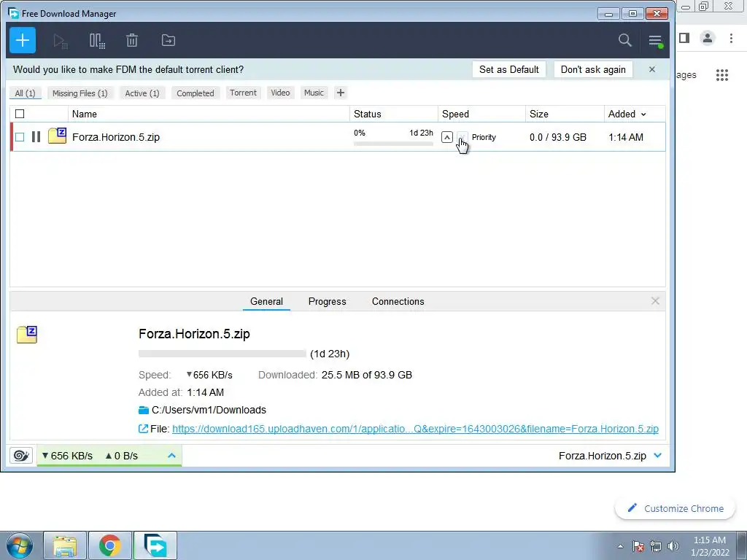Viewport: 747px width, 560px height.
Task: Click the Priority label in Speed column
Action: tap(484, 137)
